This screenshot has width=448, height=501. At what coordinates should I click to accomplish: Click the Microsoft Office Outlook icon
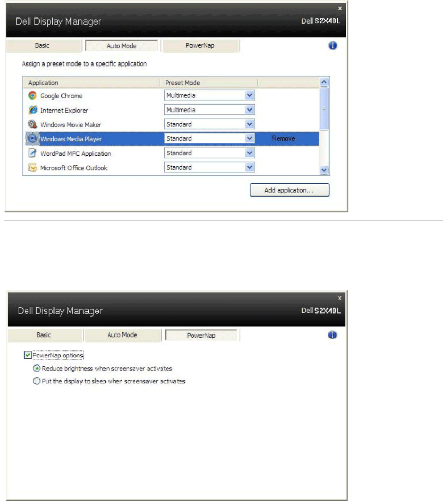[33, 168]
